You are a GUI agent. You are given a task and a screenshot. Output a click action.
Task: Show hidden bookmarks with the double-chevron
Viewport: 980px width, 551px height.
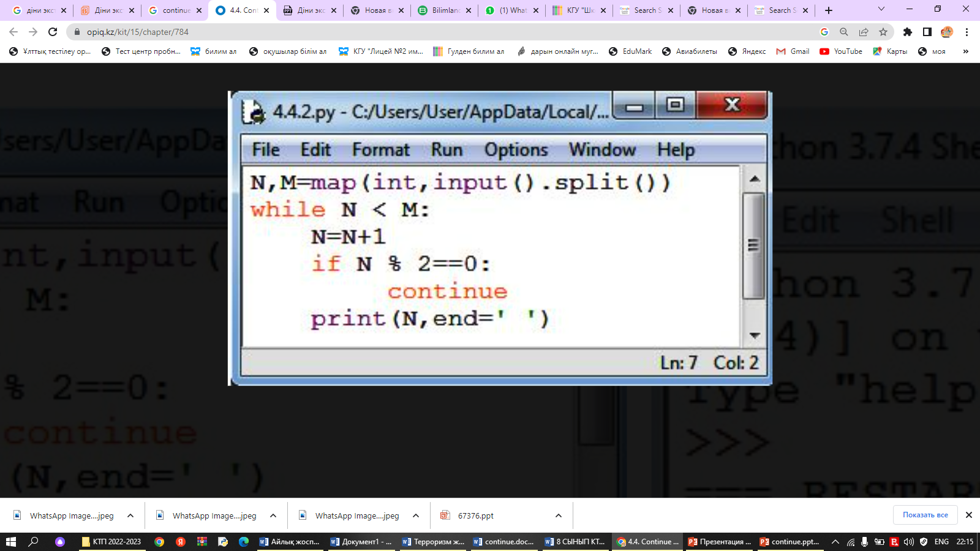(x=966, y=51)
